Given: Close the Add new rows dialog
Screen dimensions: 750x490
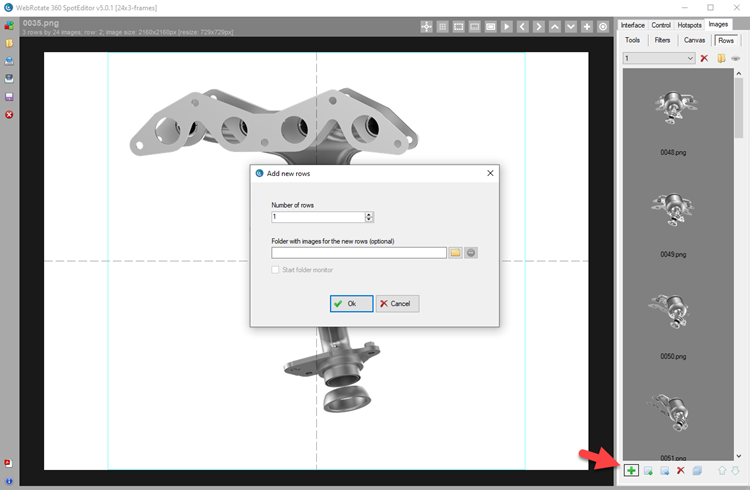Looking at the screenshot, I should 490,173.
